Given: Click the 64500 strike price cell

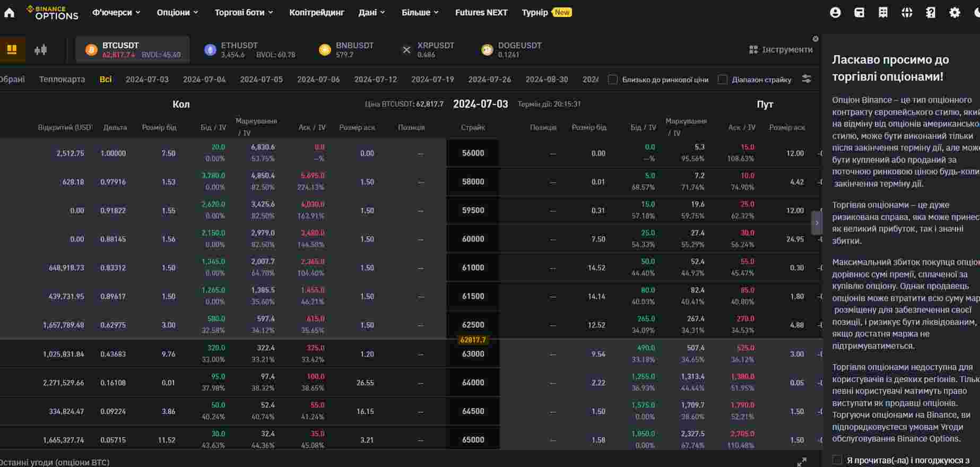Looking at the screenshot, I should point(473,411).
